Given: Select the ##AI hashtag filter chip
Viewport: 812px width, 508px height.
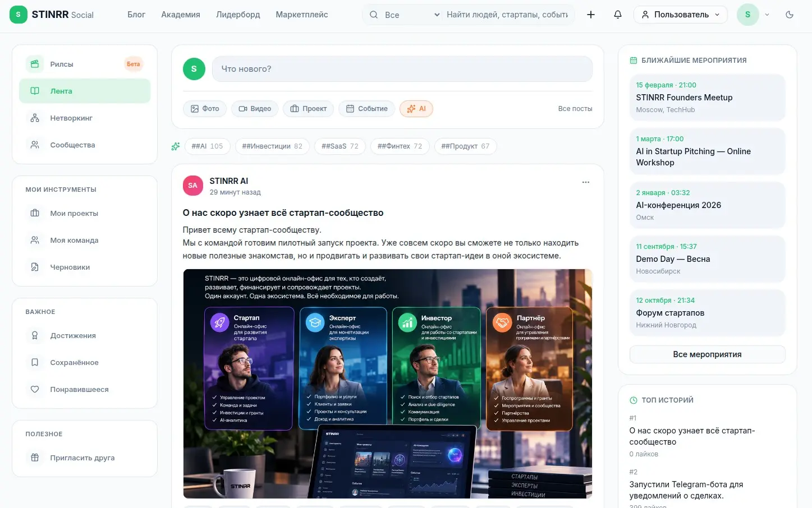Looking at the screenshot, I should 207,146.
